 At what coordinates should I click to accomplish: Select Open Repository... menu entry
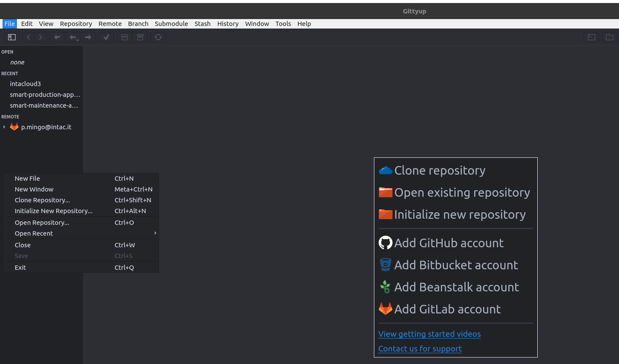pos(81,223)
